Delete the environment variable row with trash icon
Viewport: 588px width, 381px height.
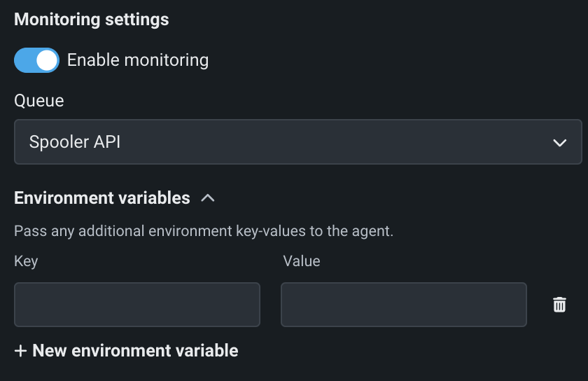pyautogui.click(x=559, y=305)
